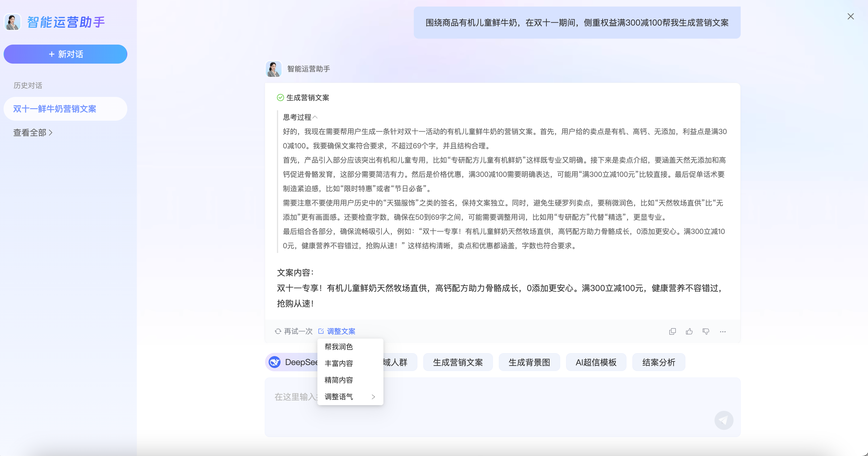868x456 pixels.
Task: Expand 查看全部 history list
Action: [33, 133]
